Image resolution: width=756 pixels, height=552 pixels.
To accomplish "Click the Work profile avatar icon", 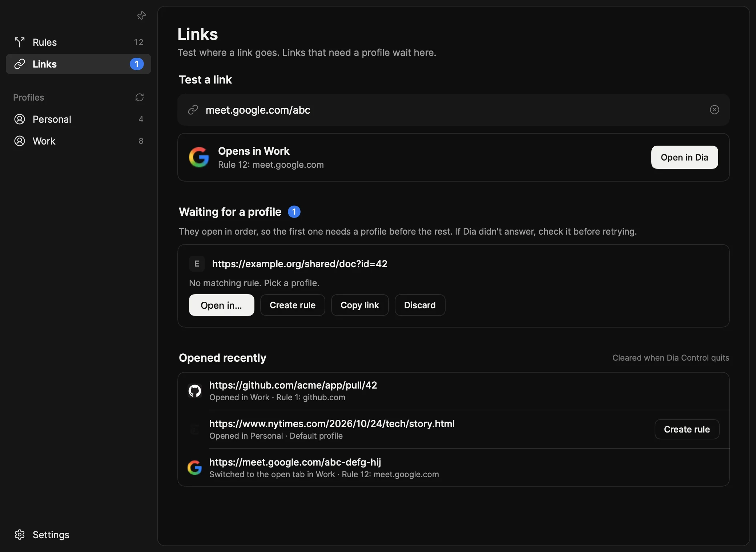I will [20, 141].
